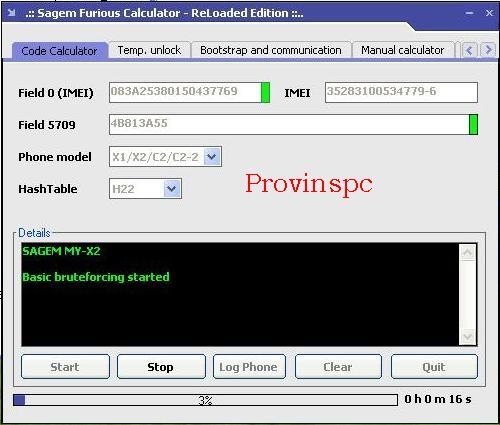The image size is (500, 425).
Task: Click the IMEI input field
Action: [401, 92]
